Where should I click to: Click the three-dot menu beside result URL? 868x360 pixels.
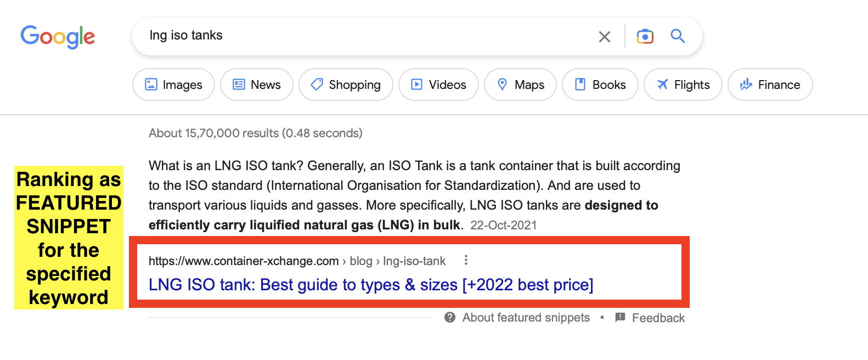point(466,260)
